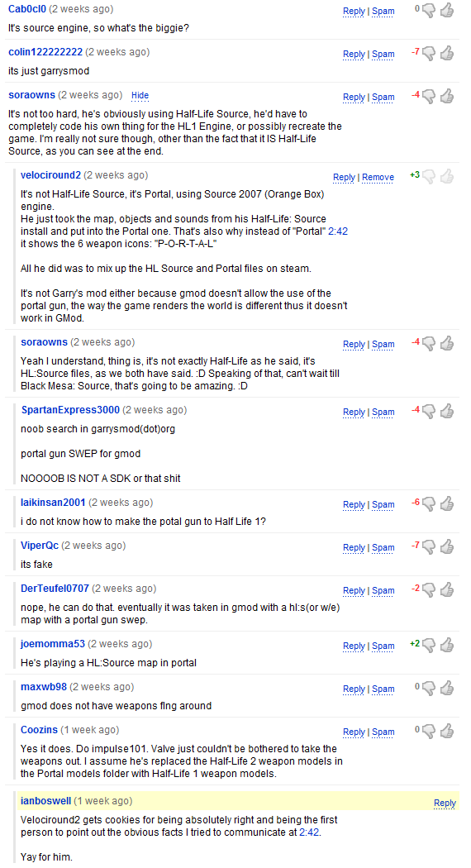Reply to ianboswell's highlighted comment
The width and height of the screenshot is (471, 868).
(445, 803)
